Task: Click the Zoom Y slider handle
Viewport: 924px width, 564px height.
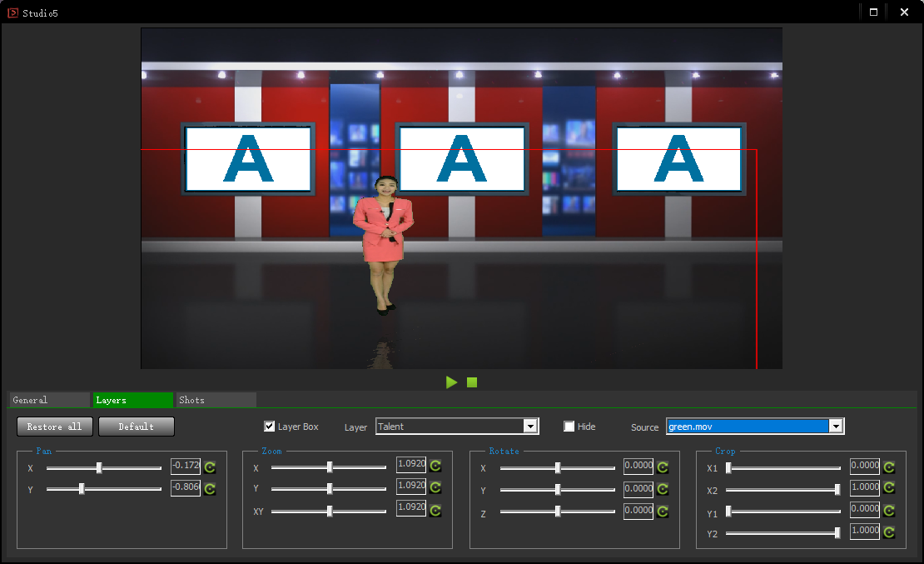Action: click(x=330, y=488)
